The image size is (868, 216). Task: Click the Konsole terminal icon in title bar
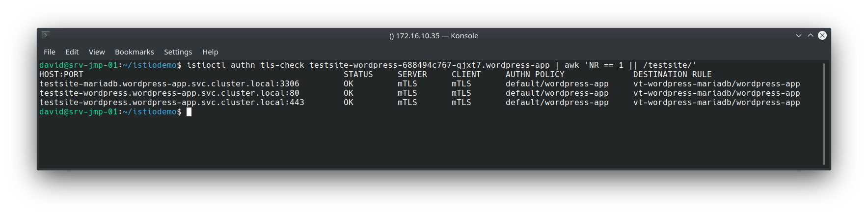click(46, 35)
